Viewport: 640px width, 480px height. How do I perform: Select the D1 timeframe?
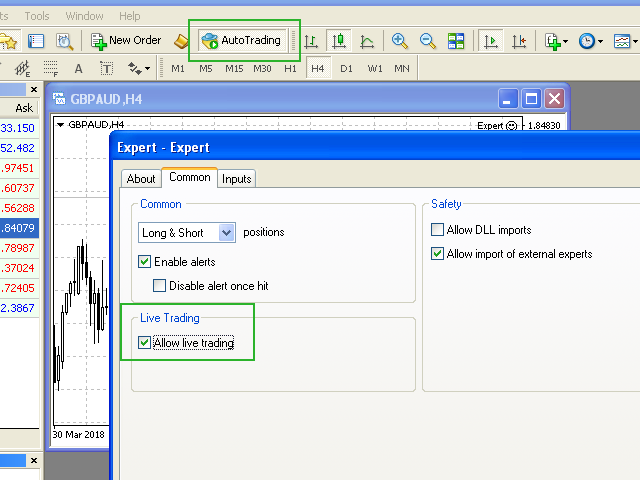coord(346,68)
